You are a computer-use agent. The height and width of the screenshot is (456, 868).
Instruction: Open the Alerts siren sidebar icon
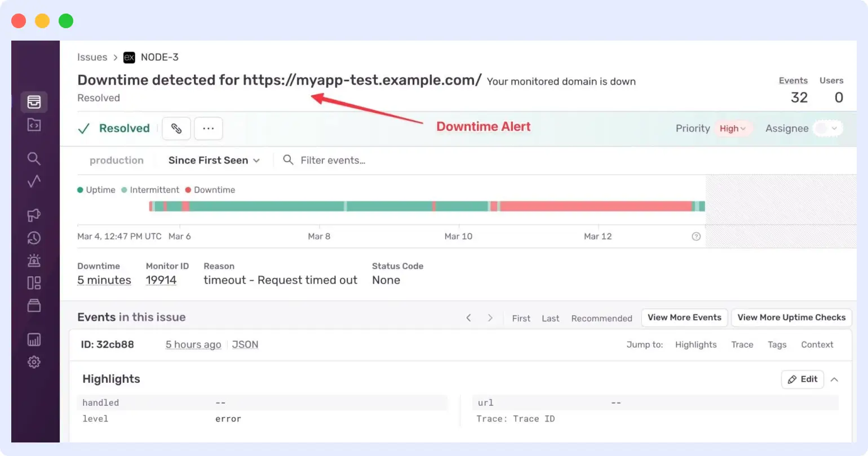(x=34, y=260)
